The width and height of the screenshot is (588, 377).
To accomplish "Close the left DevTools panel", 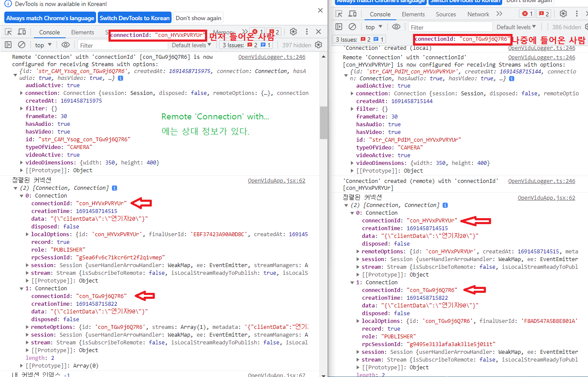I will pyautogui.click(x=319, y=32).
